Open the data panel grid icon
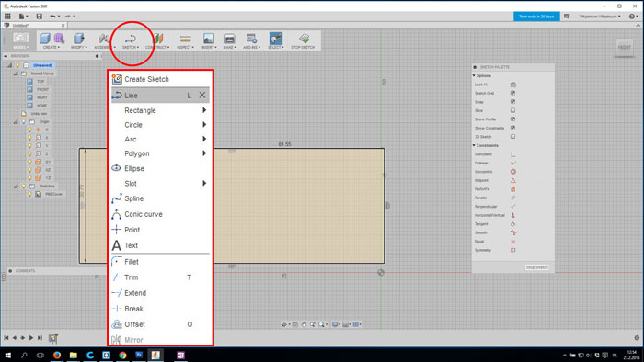644x362 pixels. pos(7,17)
